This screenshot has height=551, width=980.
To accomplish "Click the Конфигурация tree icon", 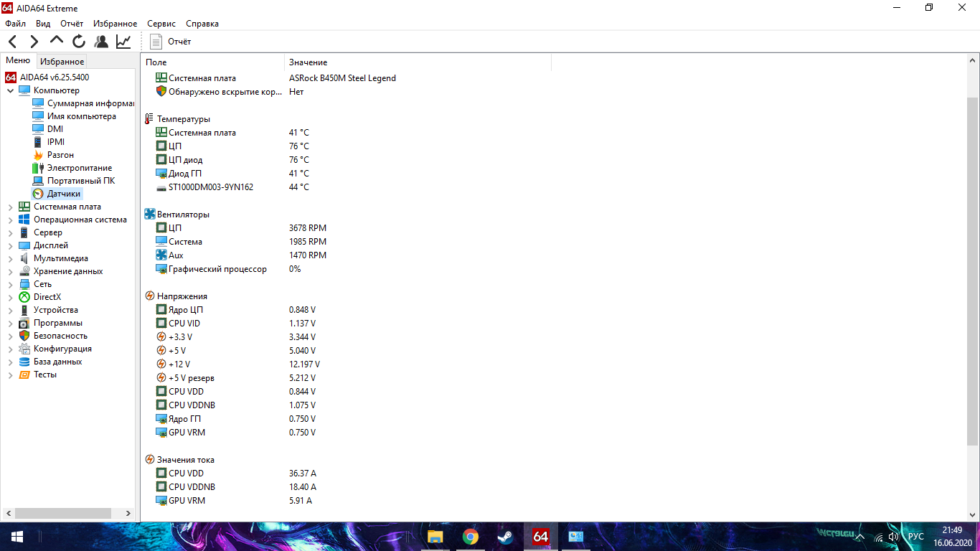I will point(24,349).
